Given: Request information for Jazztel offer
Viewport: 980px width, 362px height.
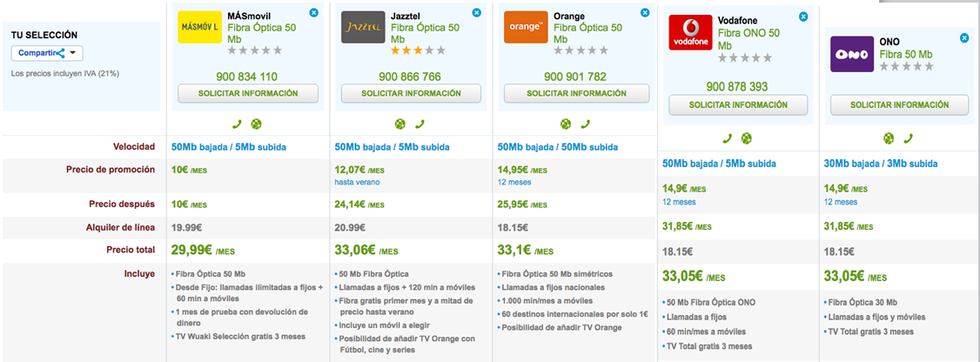Looking at the screenshot, I should pos(412,94).
